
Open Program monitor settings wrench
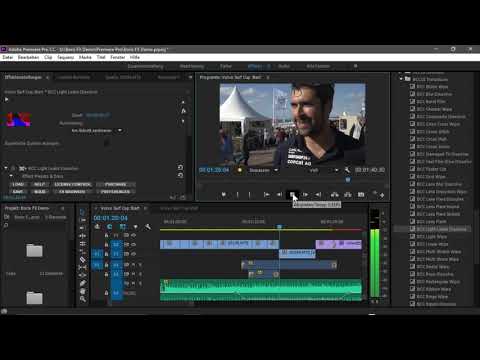347,170
